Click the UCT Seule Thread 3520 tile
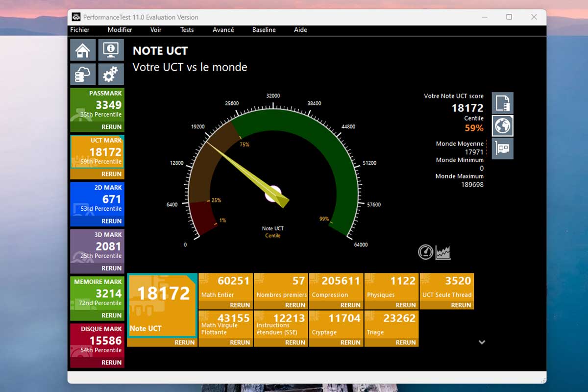Viewport: 588px width, 392px height. pyautogui.click(x=447, y=287)
